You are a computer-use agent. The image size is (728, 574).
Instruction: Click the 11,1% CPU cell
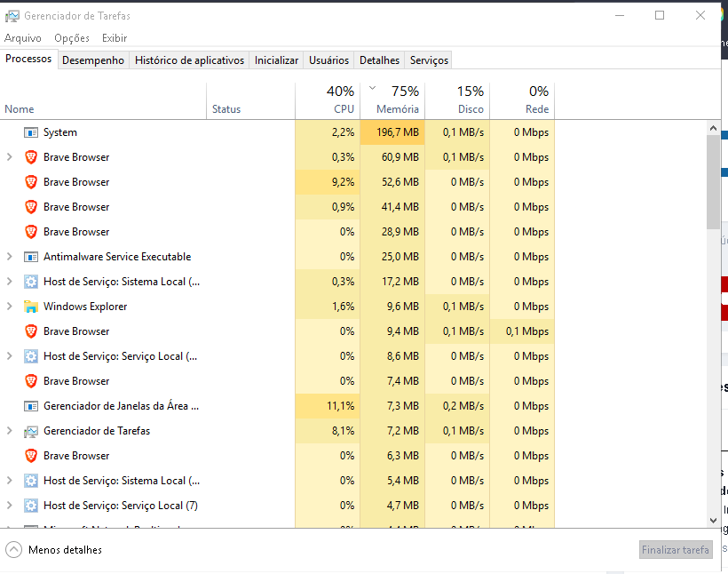[x=328, y=406]
